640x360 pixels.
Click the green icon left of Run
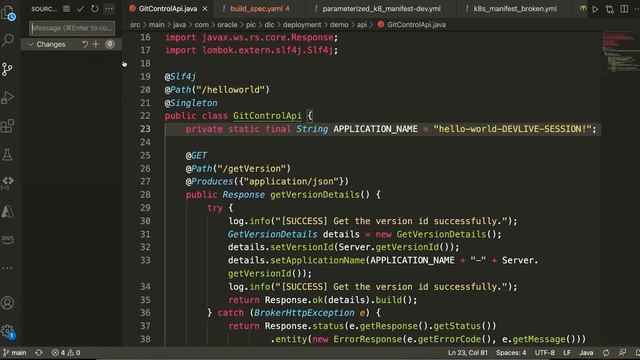[583, 9]
